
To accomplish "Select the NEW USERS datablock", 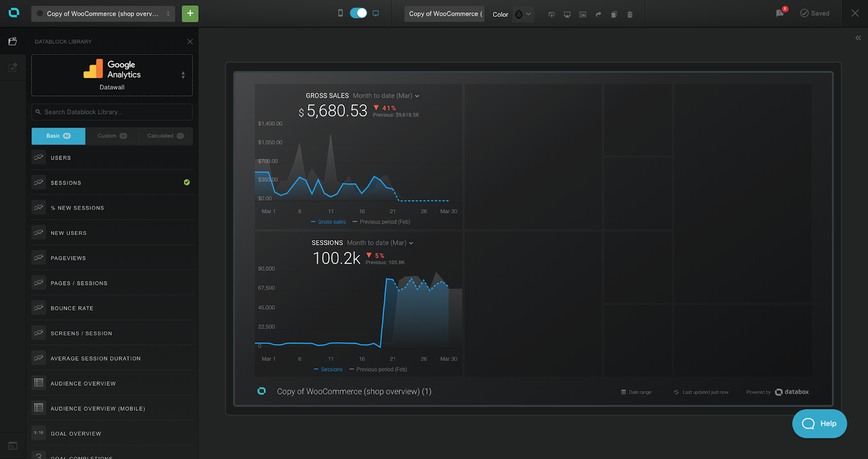I will (112, 233).
